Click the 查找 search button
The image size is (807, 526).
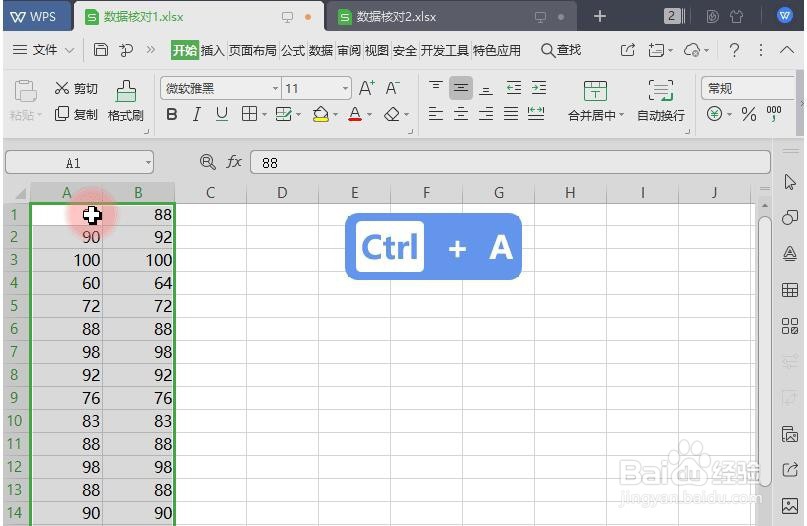[561, 50]
